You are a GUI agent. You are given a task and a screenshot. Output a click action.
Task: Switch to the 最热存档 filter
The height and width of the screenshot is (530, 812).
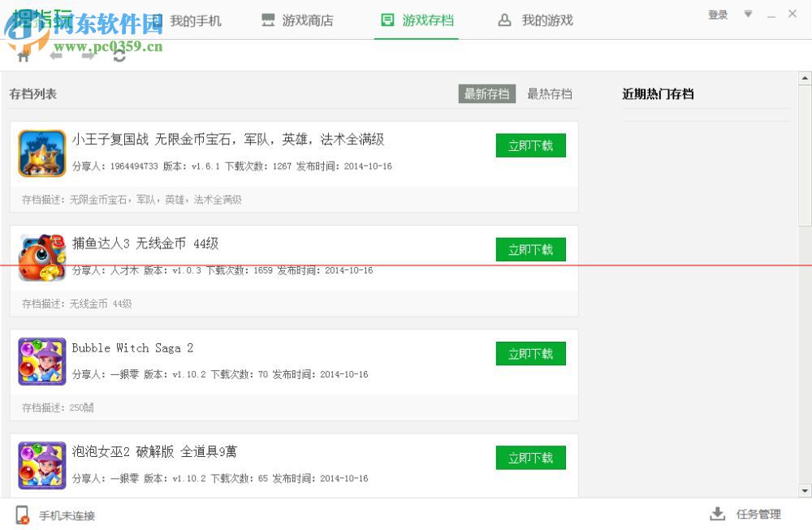tap(549, 94)
